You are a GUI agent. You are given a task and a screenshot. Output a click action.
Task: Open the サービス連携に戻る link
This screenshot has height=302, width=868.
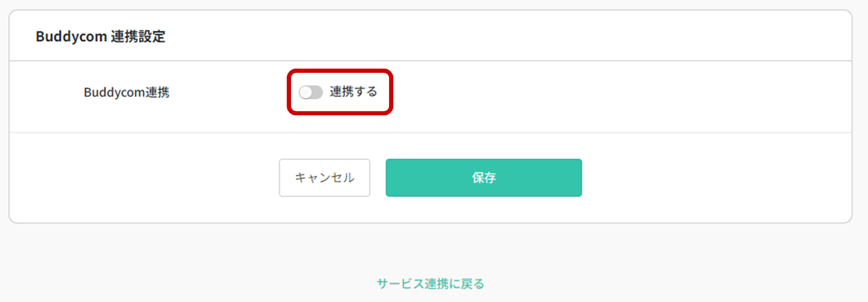(x=430, y=283)
